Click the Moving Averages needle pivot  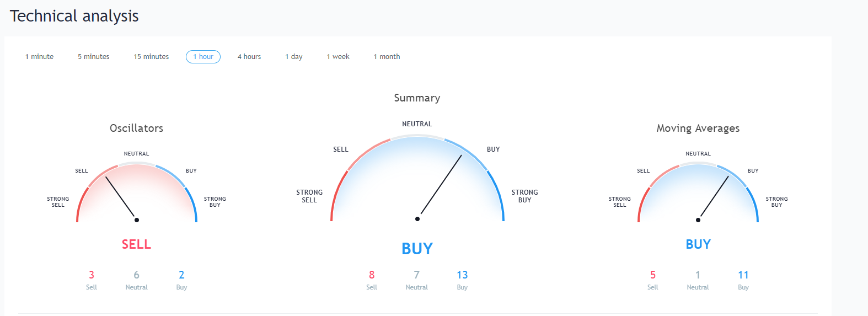pos(698,220)
